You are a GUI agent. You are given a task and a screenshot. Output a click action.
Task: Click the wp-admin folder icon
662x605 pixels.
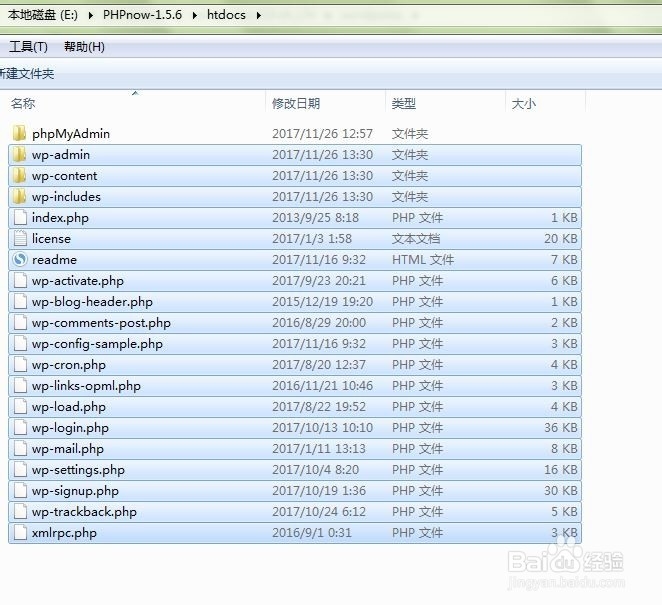19,155
